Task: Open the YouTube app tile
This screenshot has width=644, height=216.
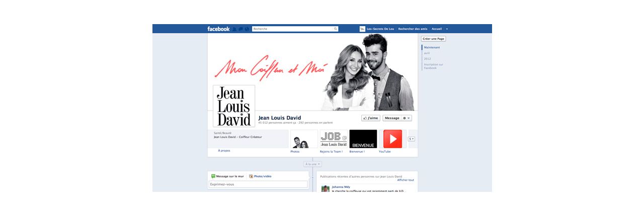Action: click(392, 139)
